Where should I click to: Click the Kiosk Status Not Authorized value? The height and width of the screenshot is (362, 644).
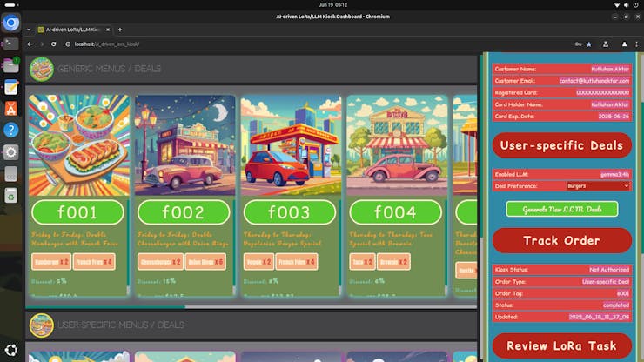609,270
